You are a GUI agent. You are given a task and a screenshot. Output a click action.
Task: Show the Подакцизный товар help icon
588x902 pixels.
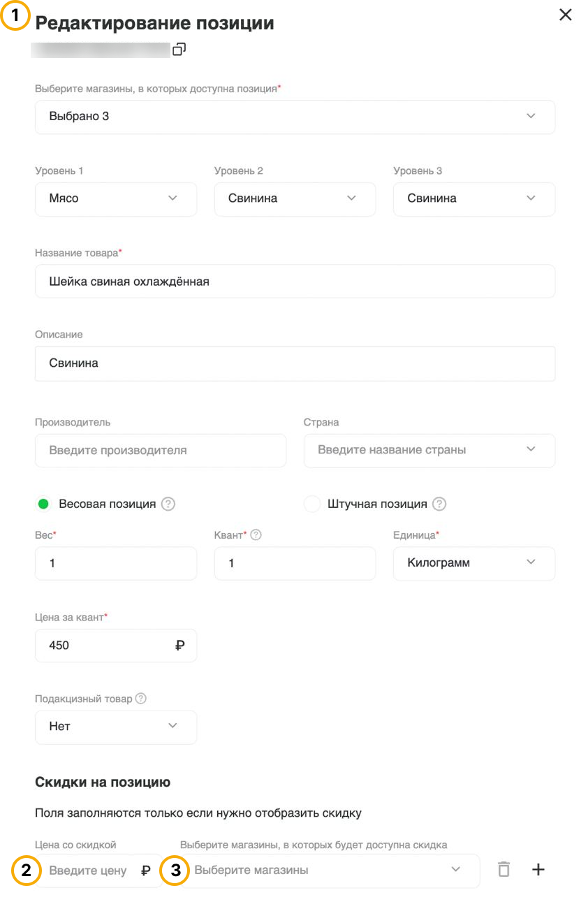pyautogui.click(x=140, y=699)
